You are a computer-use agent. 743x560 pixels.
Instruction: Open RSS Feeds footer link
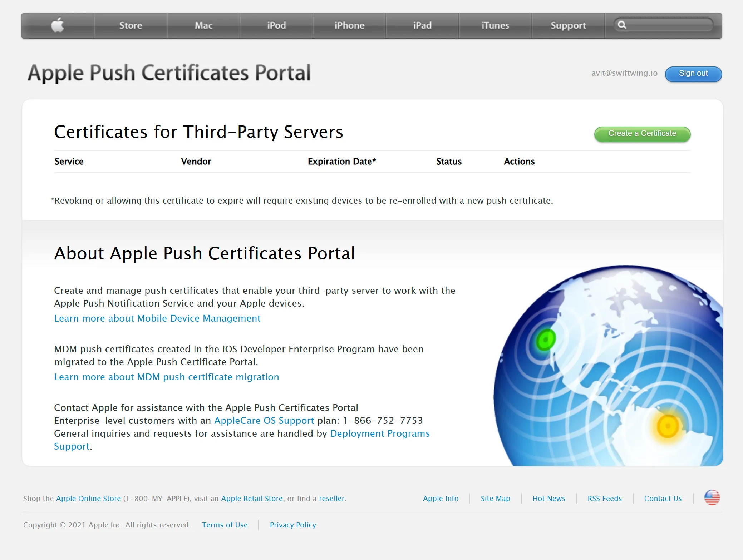pyautogui.click(x=605, y=499)
